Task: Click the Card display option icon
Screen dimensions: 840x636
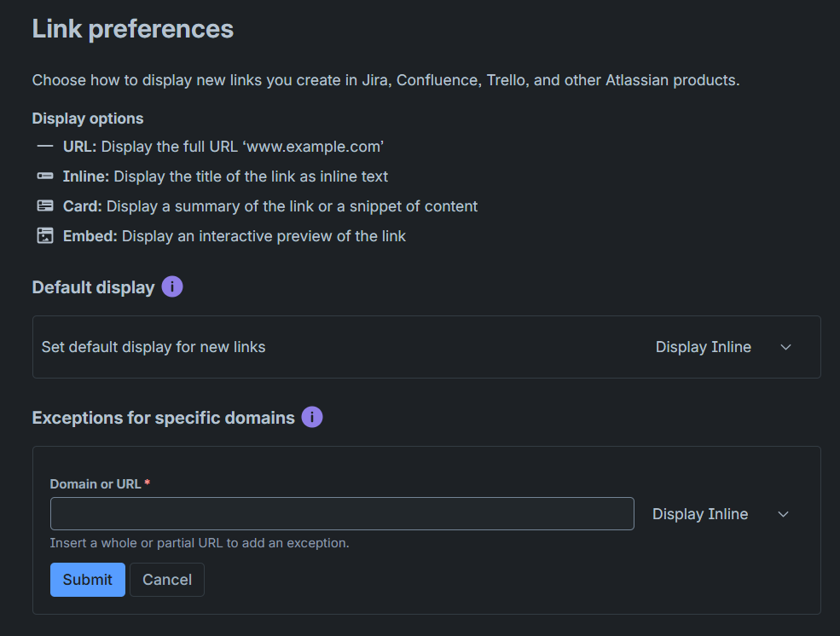Action: point(45,206)
